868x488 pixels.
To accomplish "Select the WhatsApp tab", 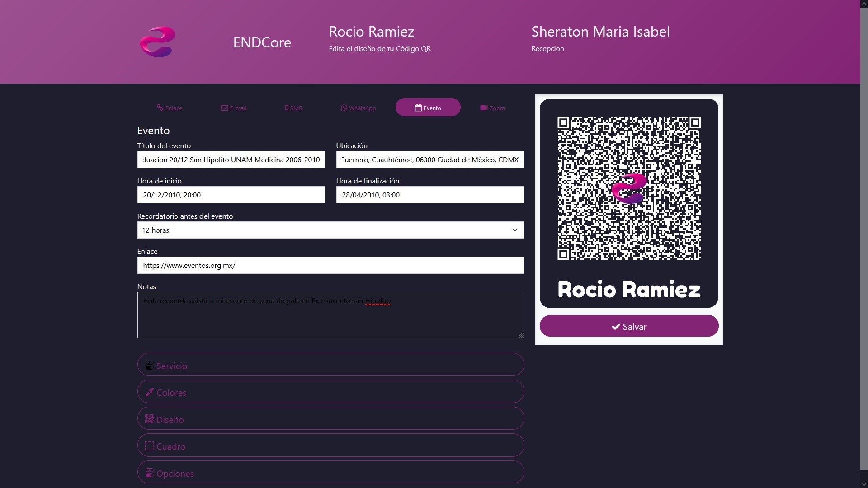I will click(359, 108).
